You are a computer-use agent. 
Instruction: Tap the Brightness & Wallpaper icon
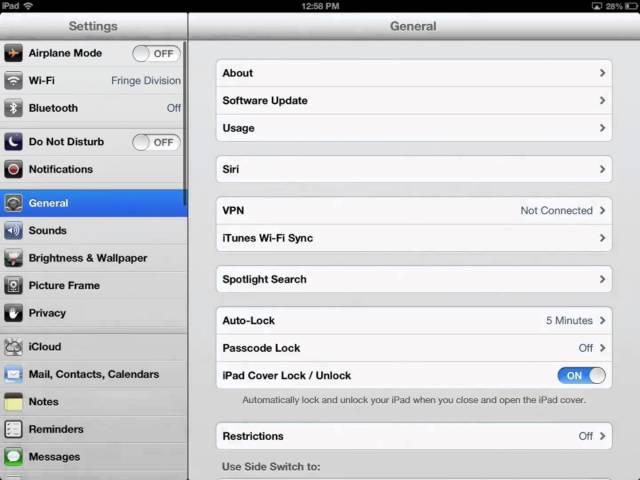pyautogui.click(x=14, y=258)
